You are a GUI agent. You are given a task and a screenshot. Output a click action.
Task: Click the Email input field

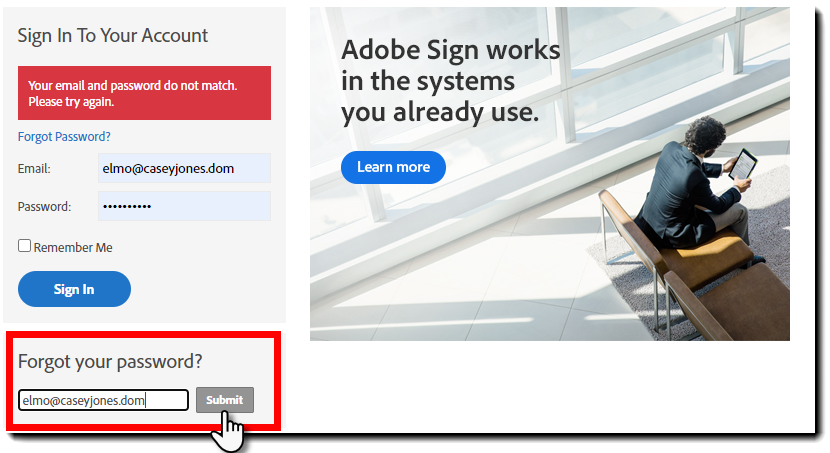184,168
